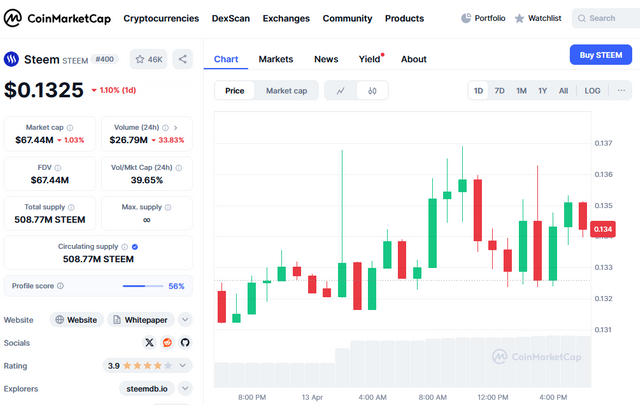Click the 56% profile score value

click(176, 286)
